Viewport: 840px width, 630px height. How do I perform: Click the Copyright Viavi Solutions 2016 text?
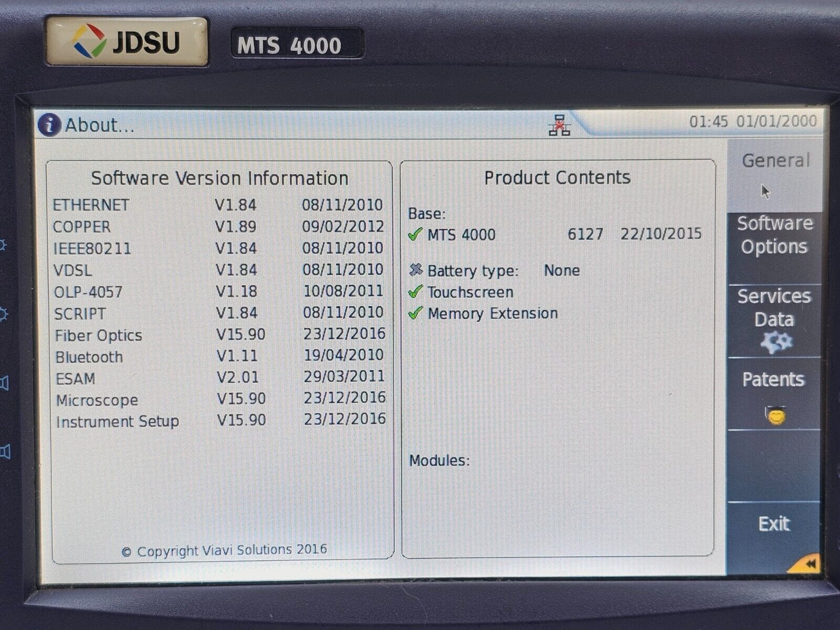(224, 551)
